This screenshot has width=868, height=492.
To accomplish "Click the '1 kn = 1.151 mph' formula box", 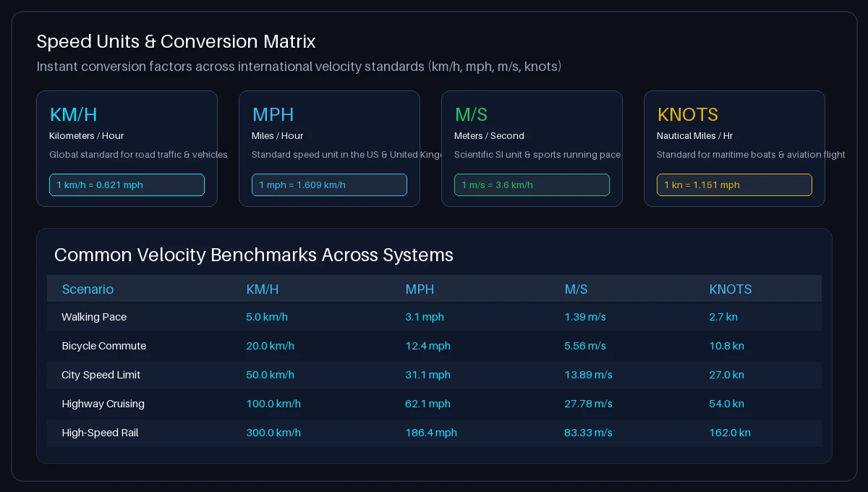I will (x=734, y=184).
